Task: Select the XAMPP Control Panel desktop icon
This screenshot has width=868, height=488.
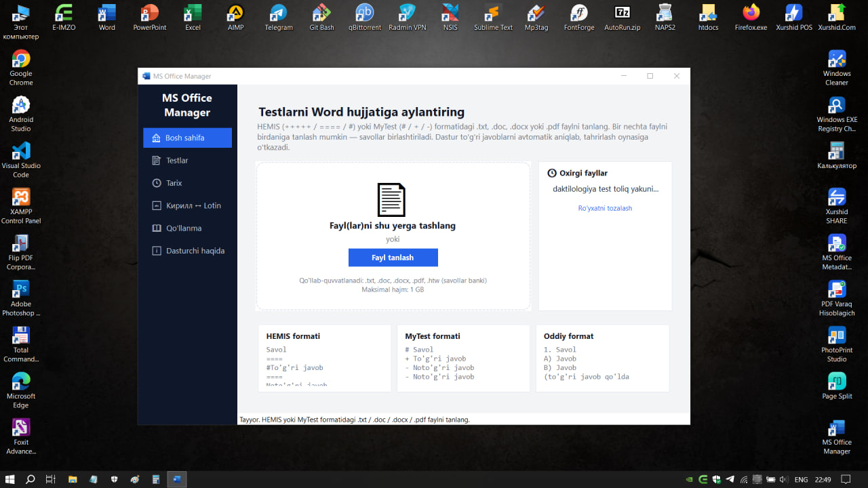Action: tap(21, 207)
